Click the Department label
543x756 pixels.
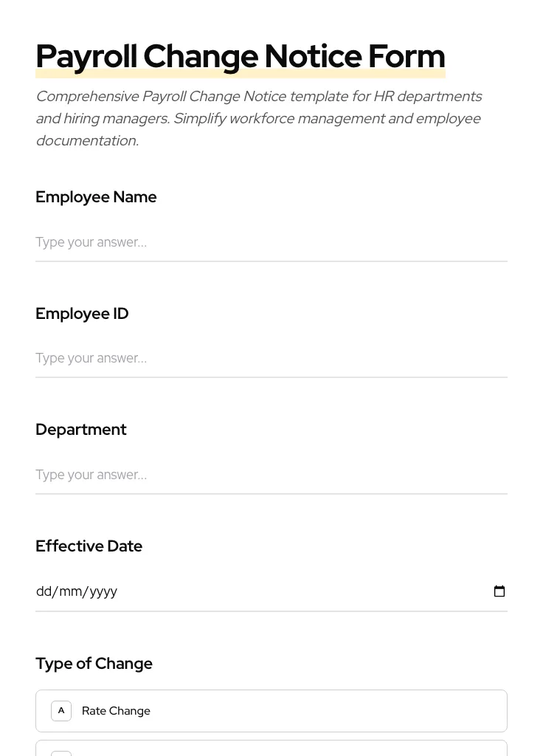(81, 429)
